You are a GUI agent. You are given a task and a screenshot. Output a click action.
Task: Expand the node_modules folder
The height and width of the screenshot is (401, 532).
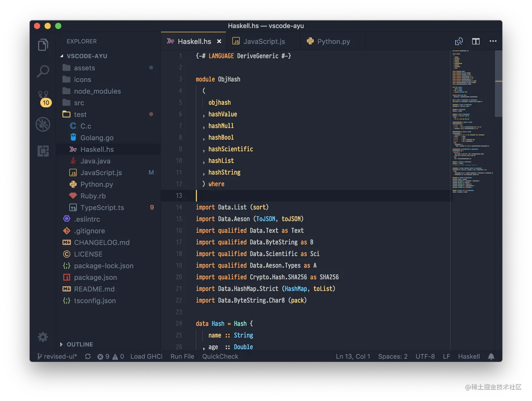click(108, 91)
